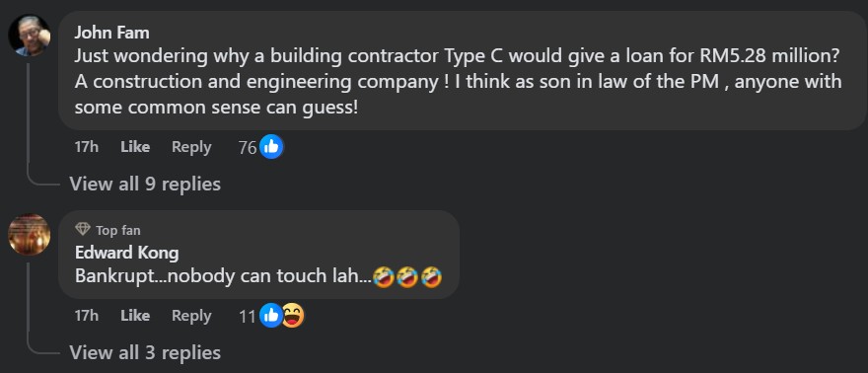868x373 pixels.
Task: View the 11 reactions count
Action: [x=248, y=316]
